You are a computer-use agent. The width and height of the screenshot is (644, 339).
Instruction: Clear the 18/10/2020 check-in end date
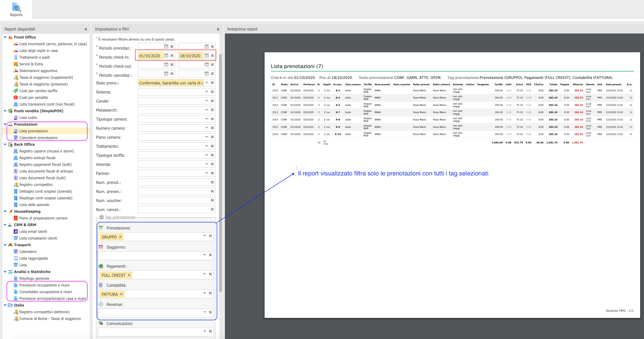coord(212,56)
